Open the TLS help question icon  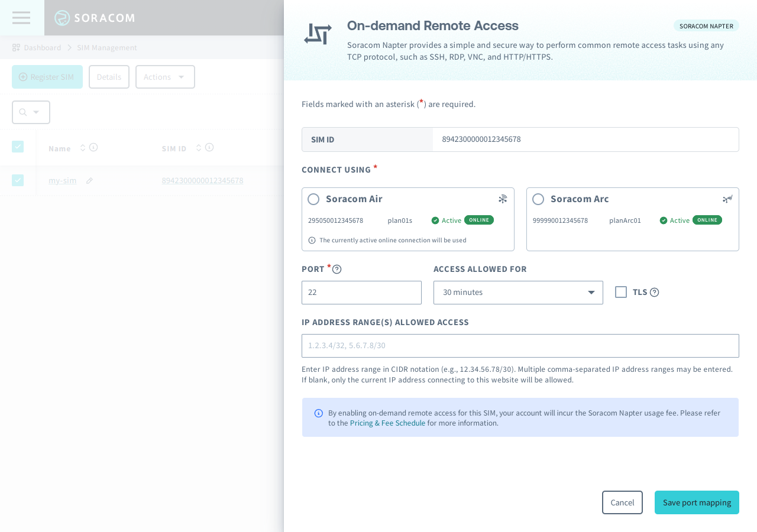[654, 292]
